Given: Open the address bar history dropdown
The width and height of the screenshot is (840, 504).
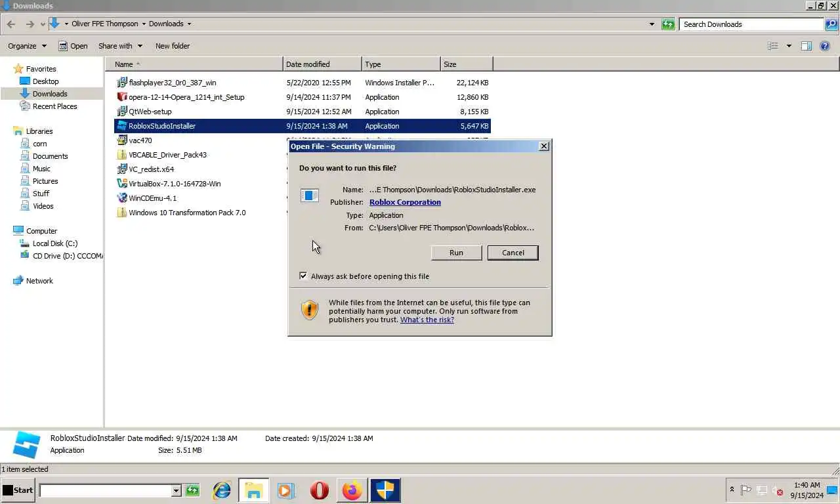Looking at the screenshot, I should (x=652, y=24).
